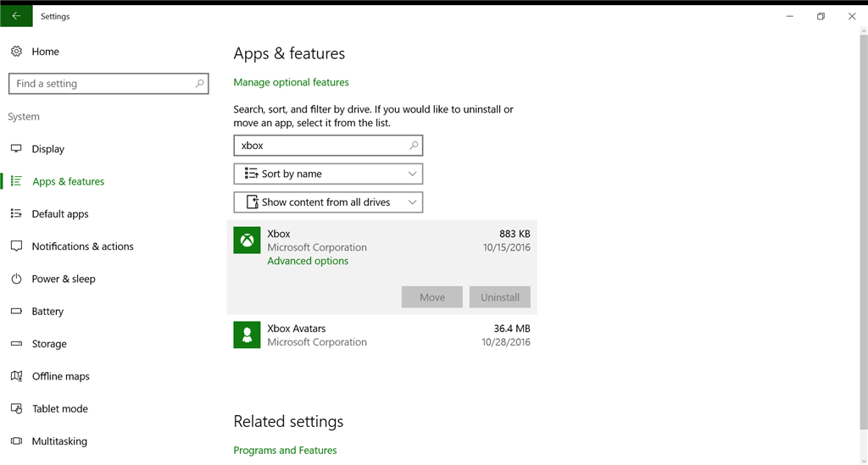Open Advanced options for Xbox
Viewport: 868px width, 465px height.
click(x=308, y=261)
